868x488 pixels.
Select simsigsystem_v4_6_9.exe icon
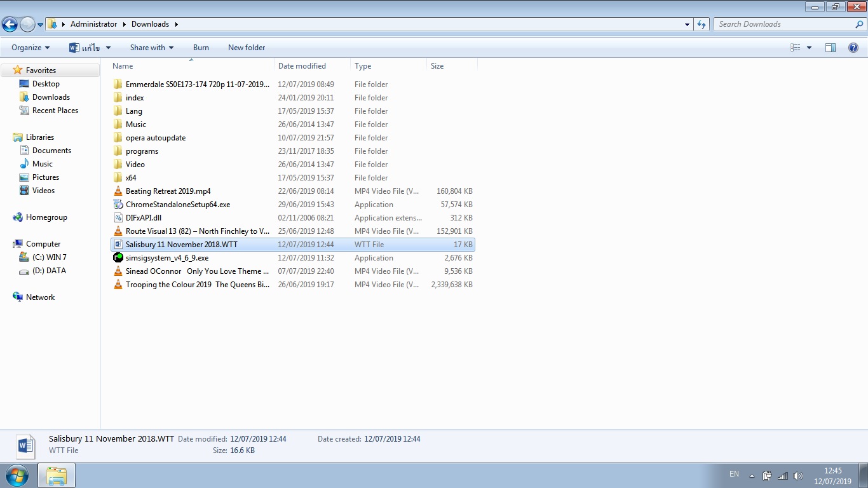[118, 258]
